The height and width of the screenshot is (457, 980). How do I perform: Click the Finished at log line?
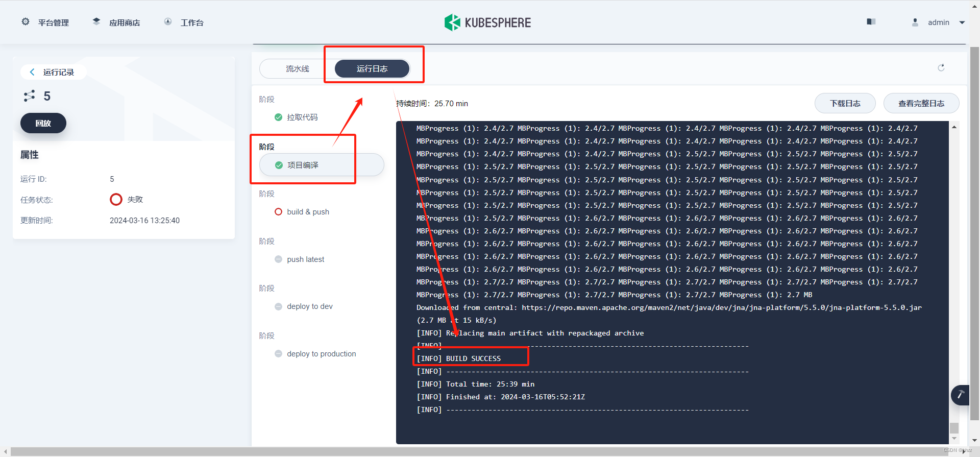tap(501, 397)
